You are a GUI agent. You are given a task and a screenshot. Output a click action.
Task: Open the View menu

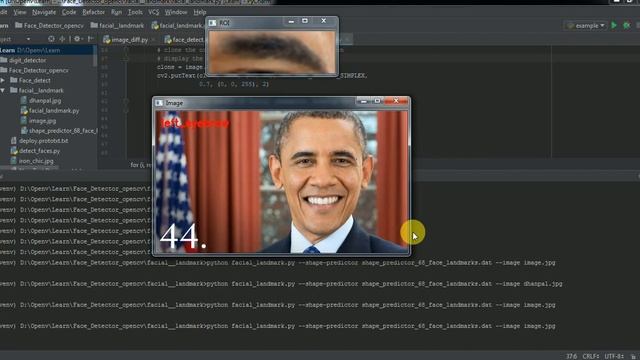[x=20, y=12]
